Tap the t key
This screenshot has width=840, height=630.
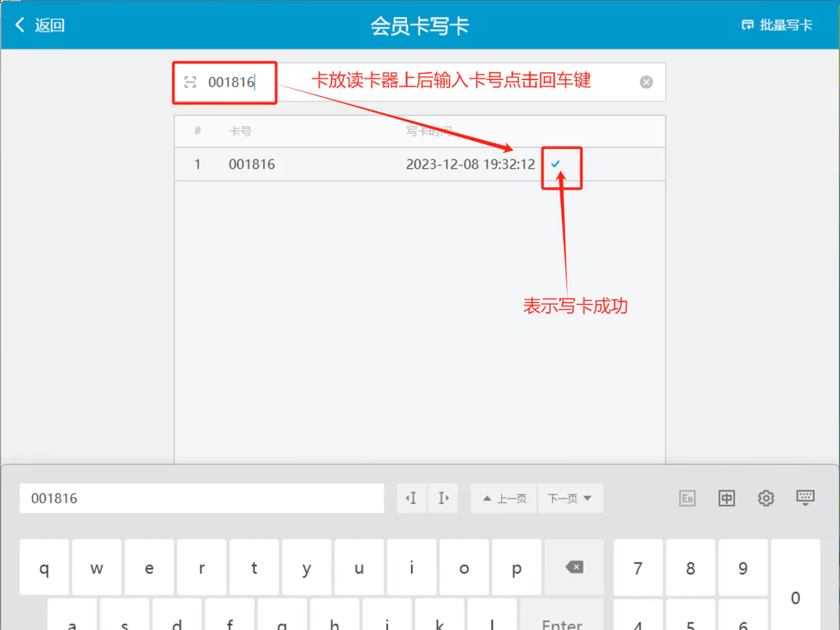(254, 567)
